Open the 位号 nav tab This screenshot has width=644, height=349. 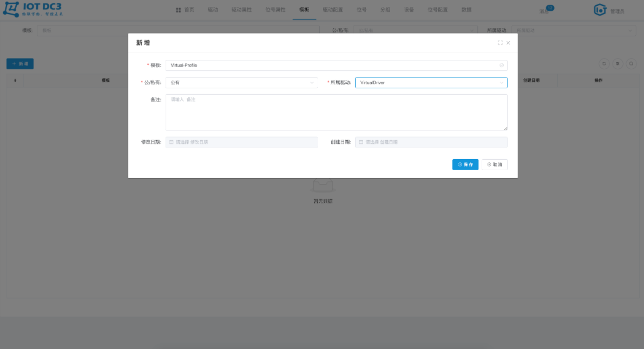362,10
